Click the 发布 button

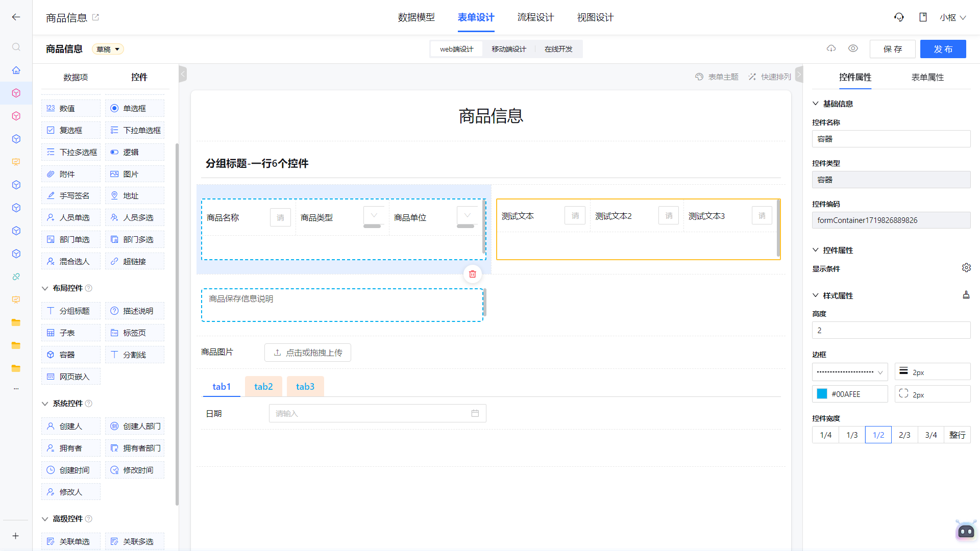click(943, 49)
